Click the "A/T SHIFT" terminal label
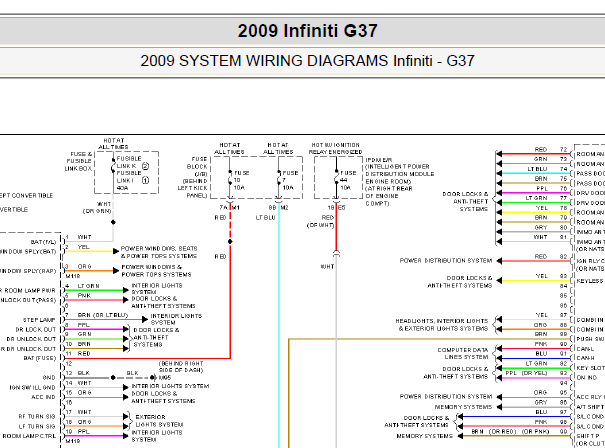The width and height of the screenshot is (605, 448). (x=590, y=407)
